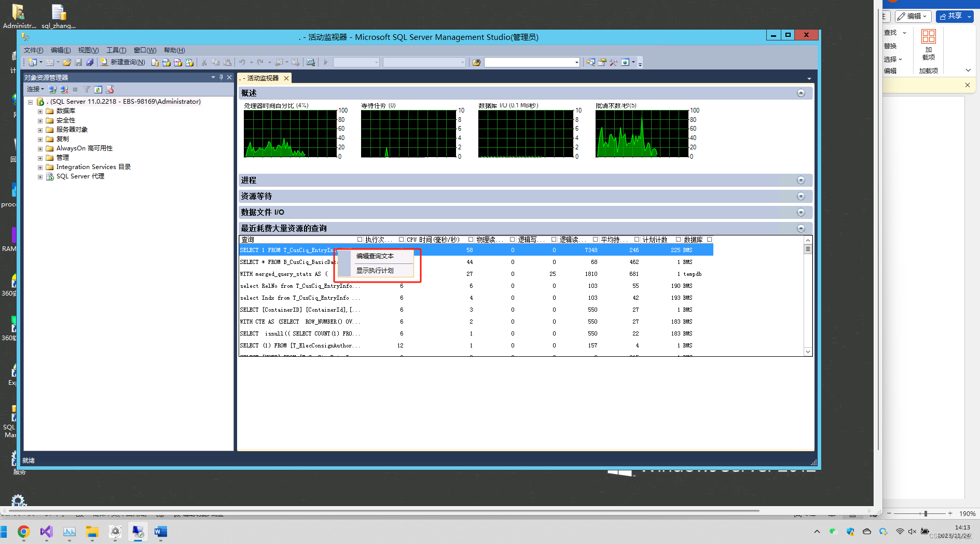The image size is (980, 544).
Task: Click the 共享 button
Action: 954,16
